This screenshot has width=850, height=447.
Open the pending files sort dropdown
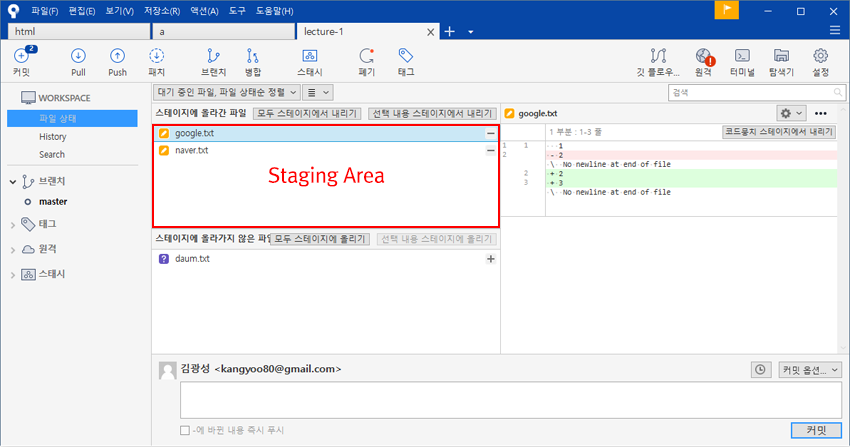[226, 93]
